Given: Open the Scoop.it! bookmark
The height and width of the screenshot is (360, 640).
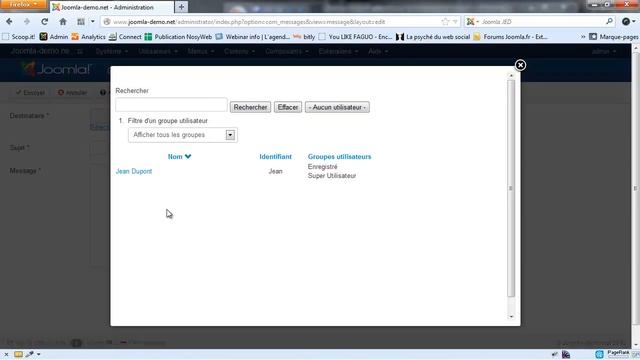Looking at the screenshot, I should coord(19,37).
